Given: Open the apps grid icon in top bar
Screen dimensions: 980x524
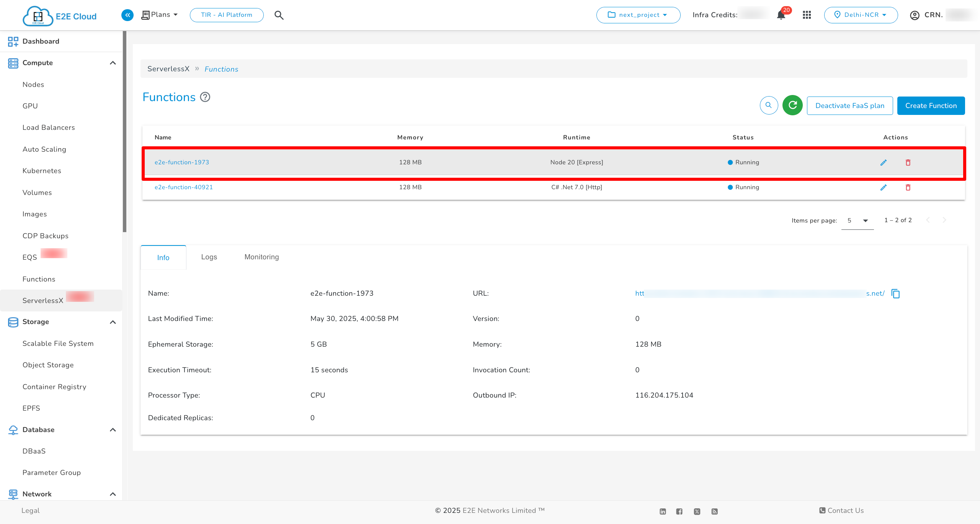Looking at the screenshot, I should pyautogui.click(x=807, y=15).
